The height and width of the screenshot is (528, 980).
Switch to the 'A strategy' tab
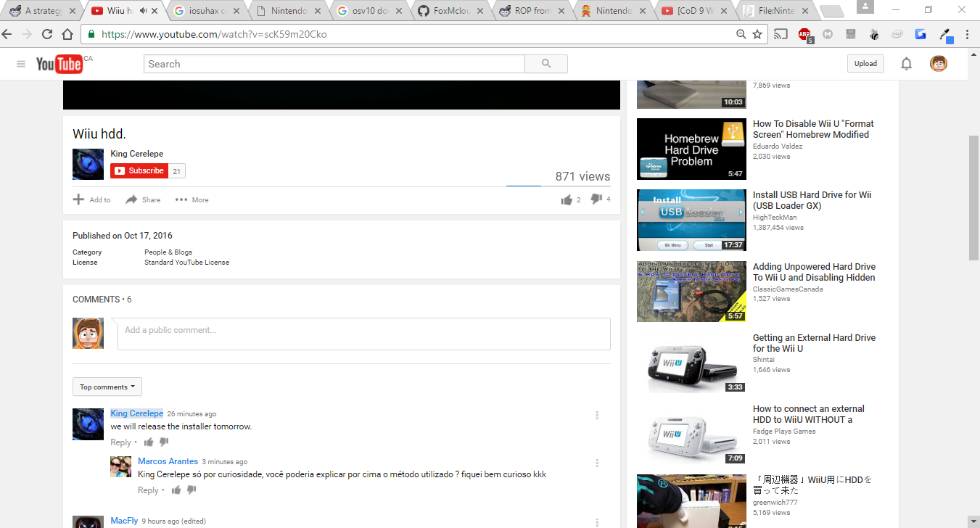(x=42, y=11)
